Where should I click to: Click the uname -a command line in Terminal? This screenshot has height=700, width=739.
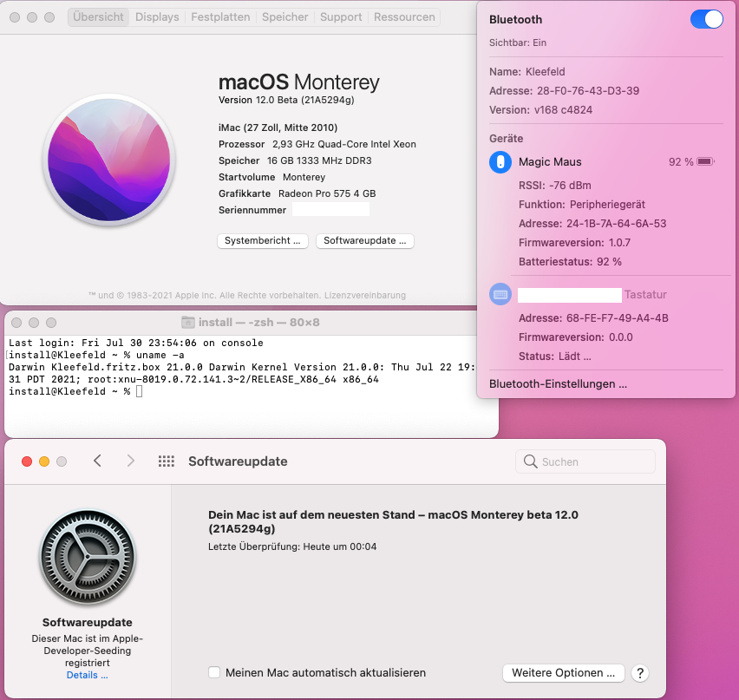point(96,355)
